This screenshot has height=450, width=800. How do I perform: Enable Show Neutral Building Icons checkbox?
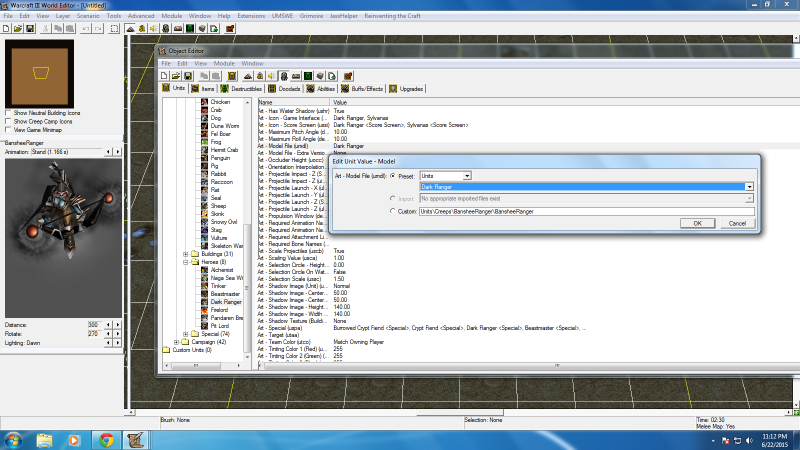tap(8, 113)
